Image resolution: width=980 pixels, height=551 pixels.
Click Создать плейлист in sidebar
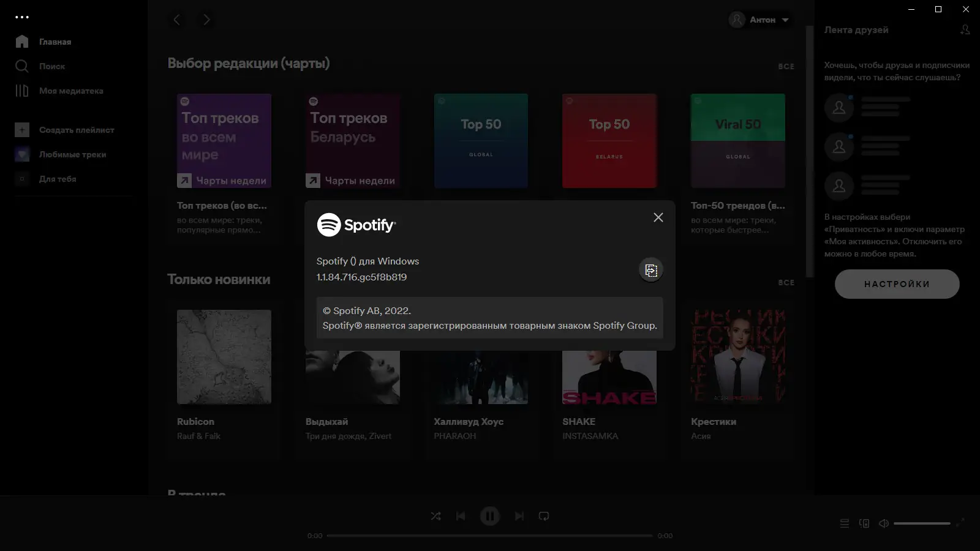click(x=77, y=130)
